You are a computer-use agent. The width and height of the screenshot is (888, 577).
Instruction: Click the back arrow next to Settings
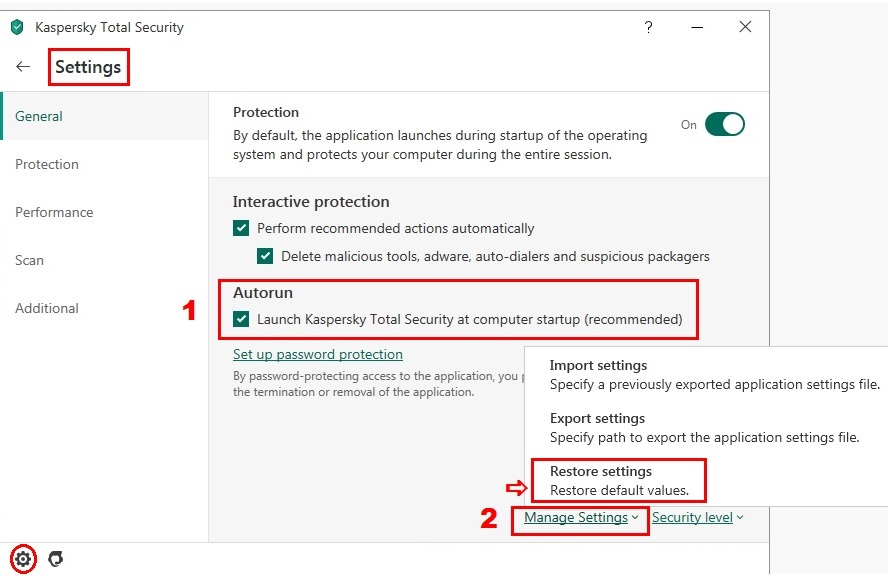click(x=23, y=67)
